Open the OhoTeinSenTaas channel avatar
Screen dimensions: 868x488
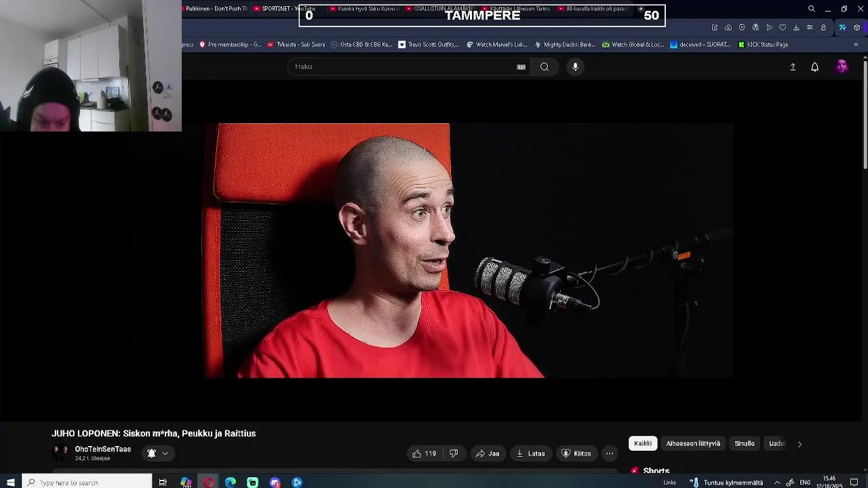point(61,453)
